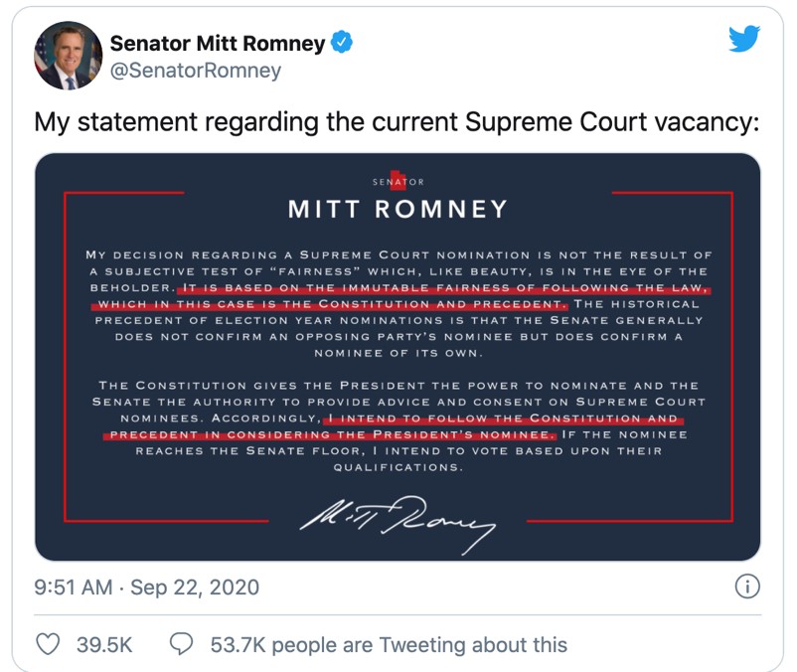Like the tweet with heart icon
The image size is (797, 672).
pyautogui.click(x=48, y=643)
